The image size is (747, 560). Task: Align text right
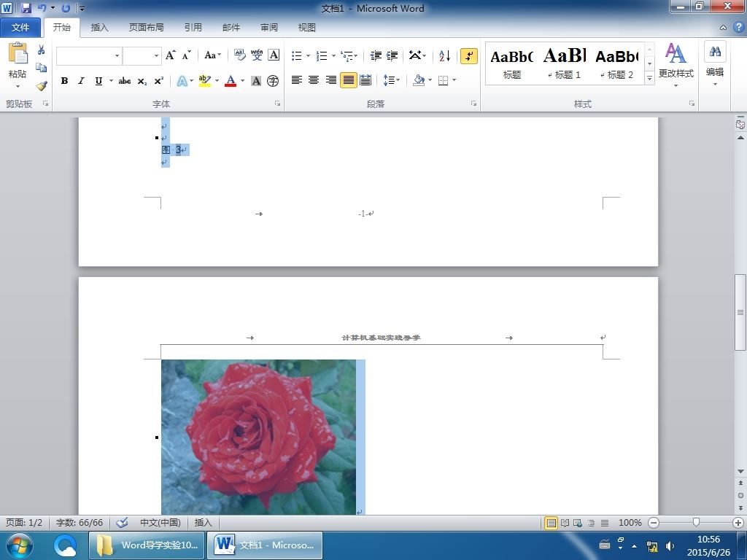(331, 80)
